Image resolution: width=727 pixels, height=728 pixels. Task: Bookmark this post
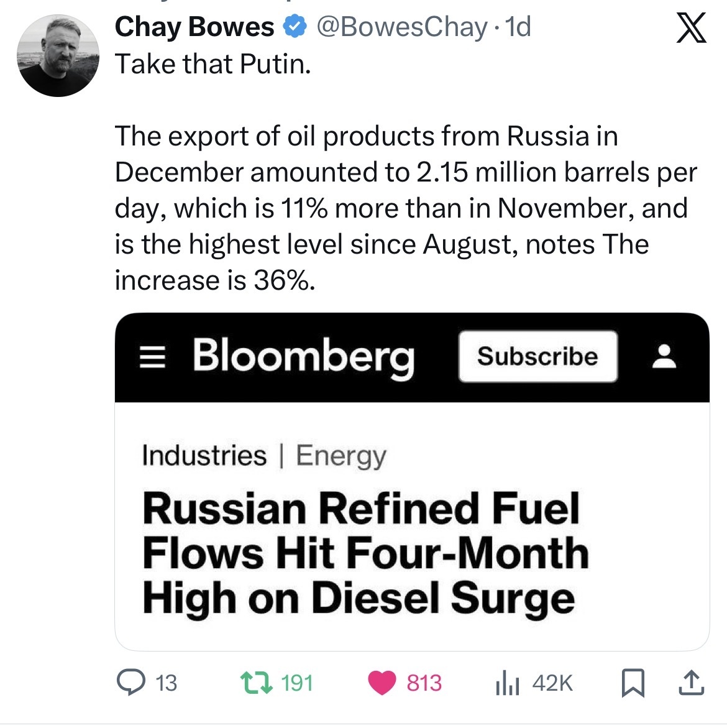point(633,683)
